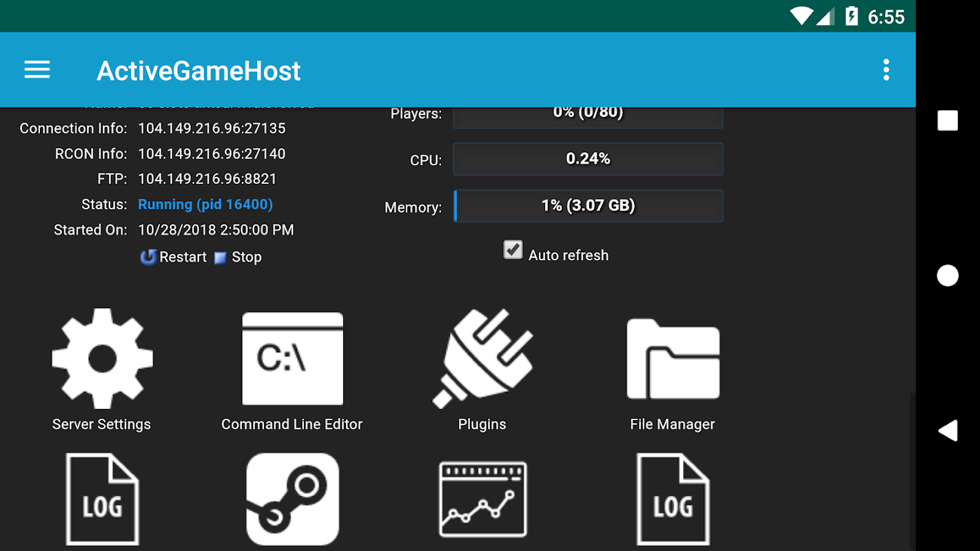
Task: Click the Running (pid 16400) status link
Action: coord(205,205)
